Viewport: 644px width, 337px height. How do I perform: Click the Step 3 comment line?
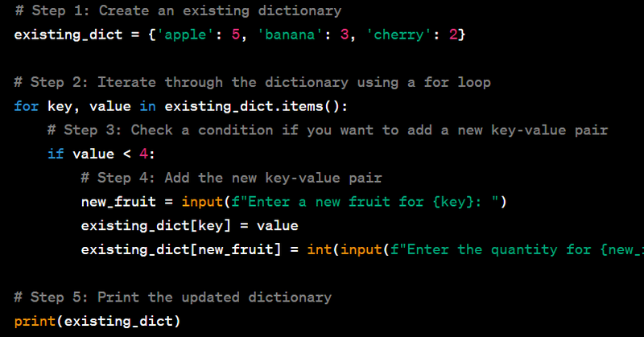(x=327, y=130)
